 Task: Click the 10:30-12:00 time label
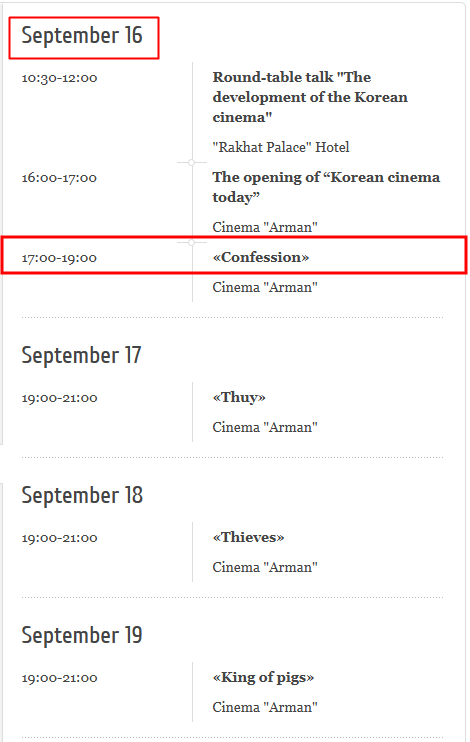(x=60, y=78)
